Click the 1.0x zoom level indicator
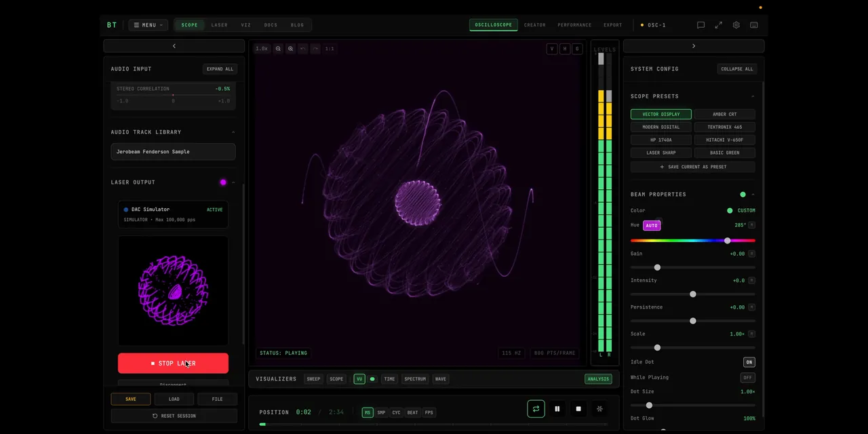 tap(262, 49)
